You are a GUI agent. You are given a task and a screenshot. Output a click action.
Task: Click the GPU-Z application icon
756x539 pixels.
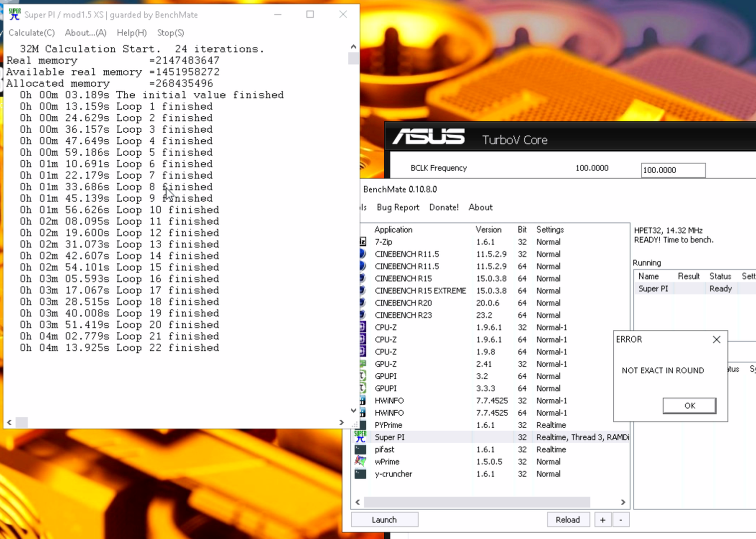coord(363,364)
